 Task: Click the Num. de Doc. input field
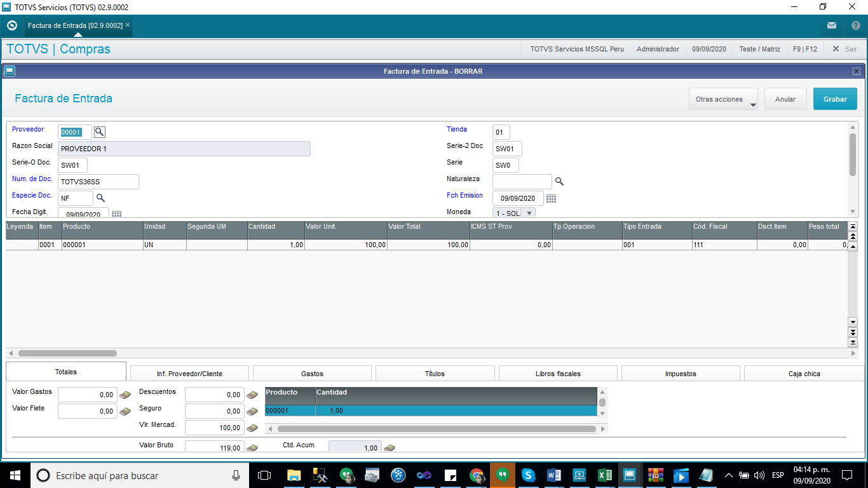pyautogui.click(x=98, y=182)
